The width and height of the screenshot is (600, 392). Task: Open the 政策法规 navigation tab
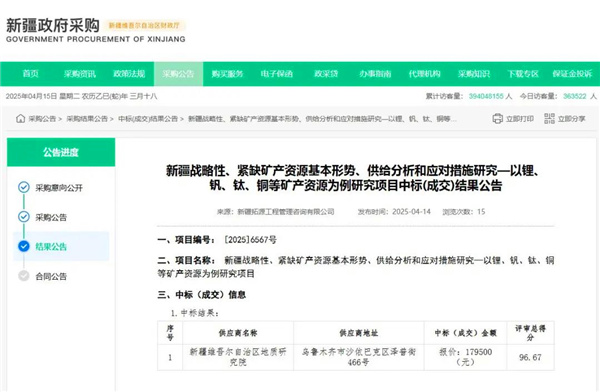pos(129,74)
